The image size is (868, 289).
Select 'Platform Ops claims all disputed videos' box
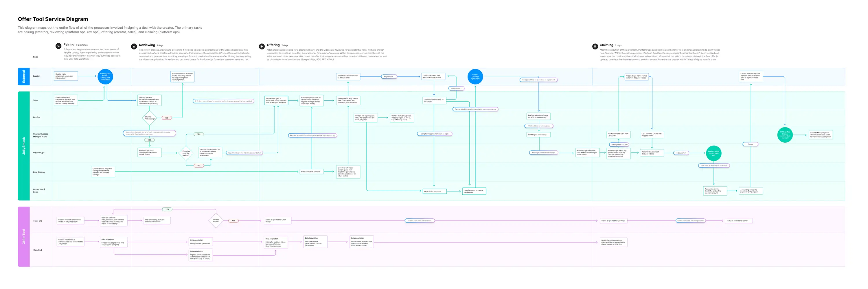[652, 153]
